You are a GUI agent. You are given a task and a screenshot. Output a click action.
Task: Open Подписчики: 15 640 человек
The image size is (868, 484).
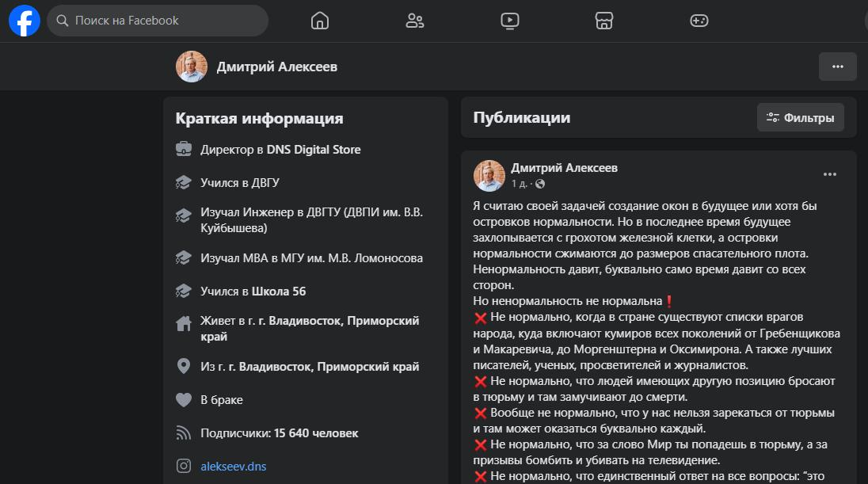click(x=279, y=433)
